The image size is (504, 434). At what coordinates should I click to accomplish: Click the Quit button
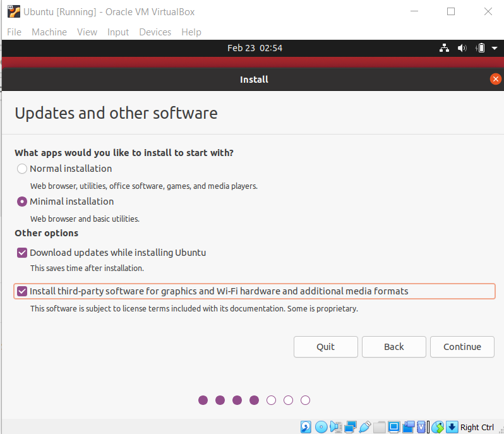tap(326, 347)
